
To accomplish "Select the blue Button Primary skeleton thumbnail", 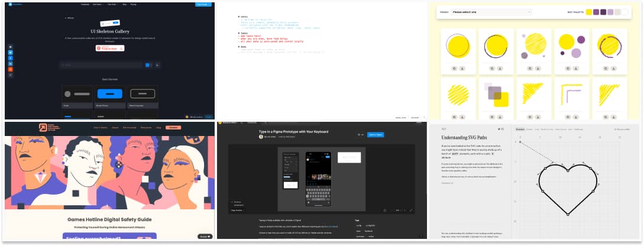I will (x=109, y=93).
